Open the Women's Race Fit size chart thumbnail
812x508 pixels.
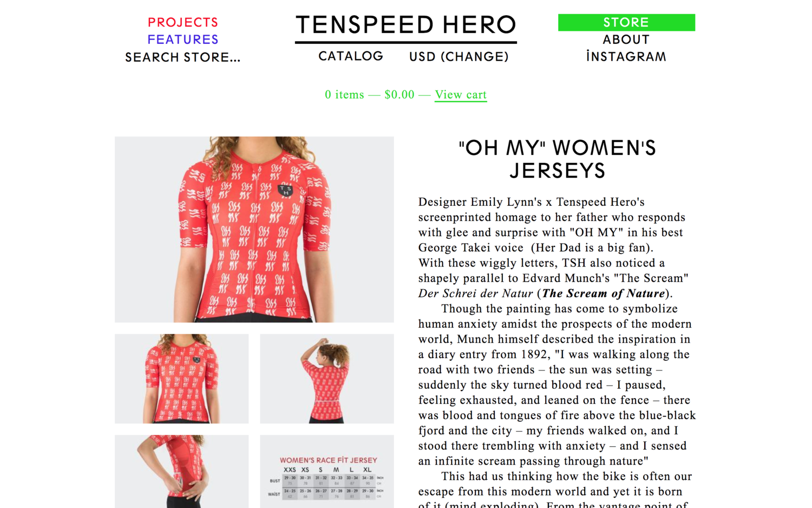click(x=327, y=471)
